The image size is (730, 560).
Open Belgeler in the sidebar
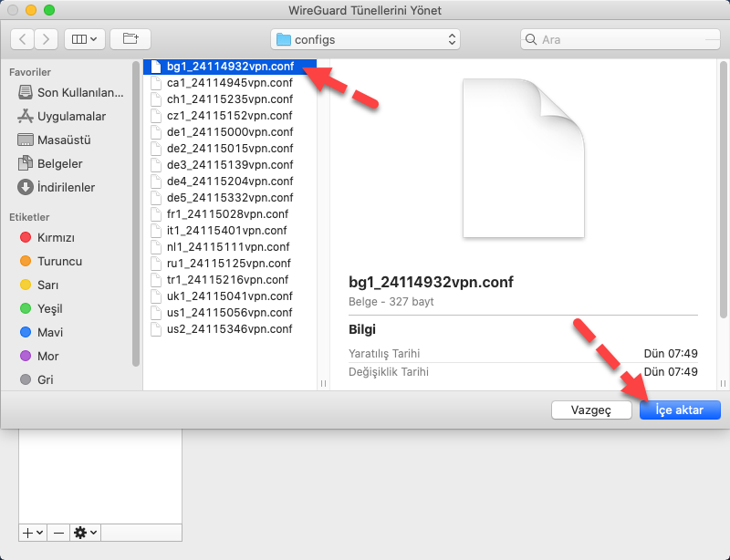[x=50, y=163]
